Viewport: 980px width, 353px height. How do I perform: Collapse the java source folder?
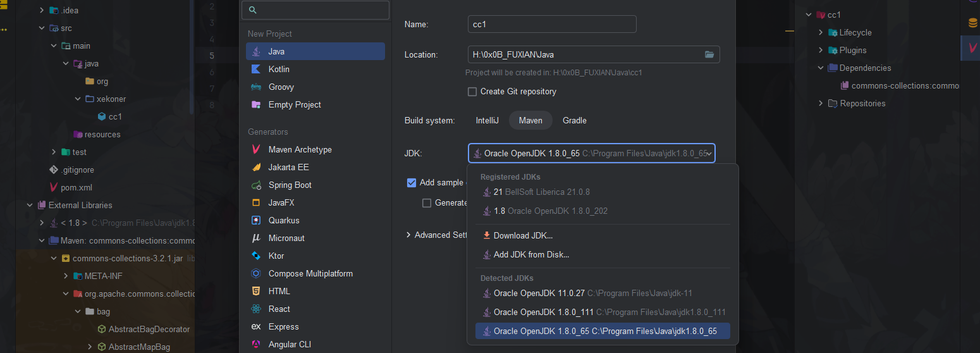[66, 64]
